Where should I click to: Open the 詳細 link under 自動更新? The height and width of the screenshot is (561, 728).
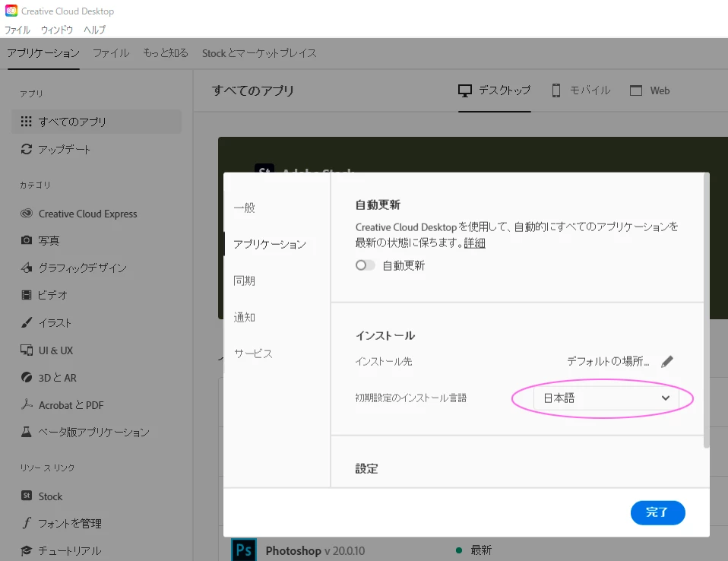[x=474, y=243]
